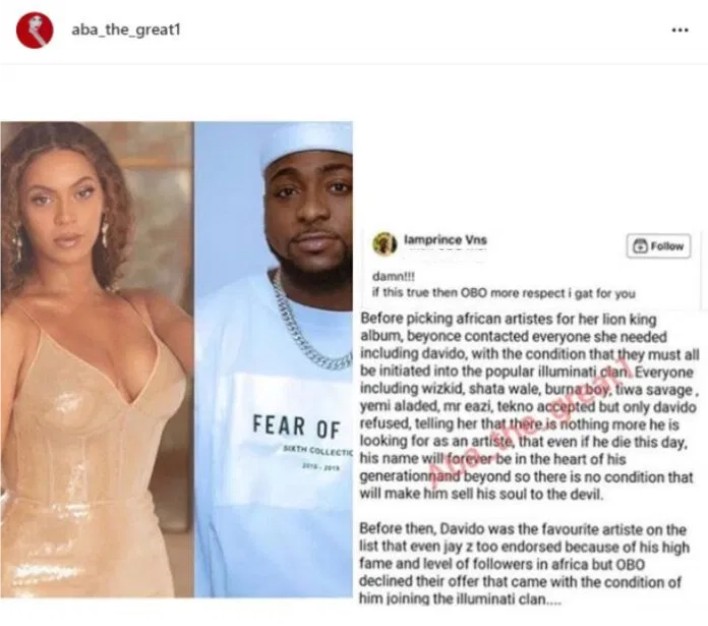This screenshot has width=708, height=626.
Task: Click the Follow button
Action: point(658,246)
